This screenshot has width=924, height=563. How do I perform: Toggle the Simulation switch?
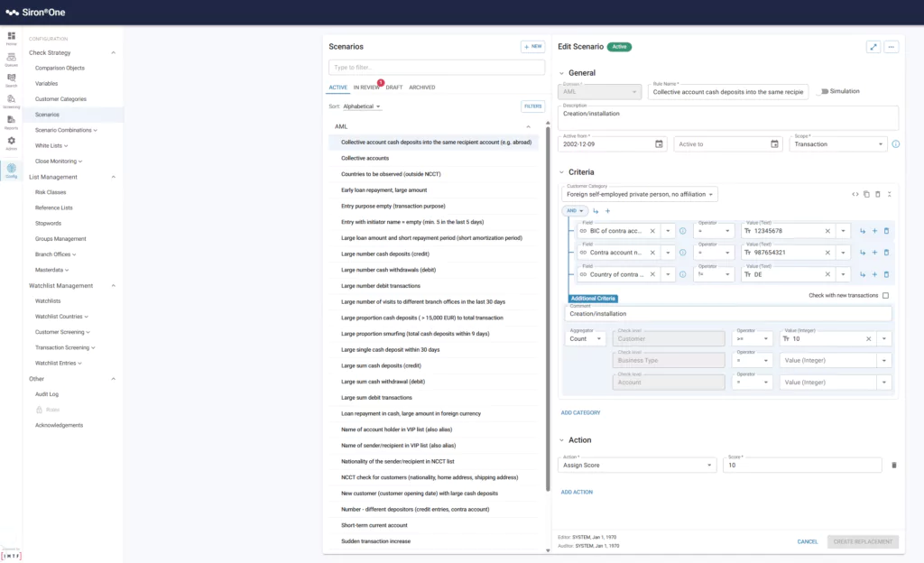tap(822, 91)
